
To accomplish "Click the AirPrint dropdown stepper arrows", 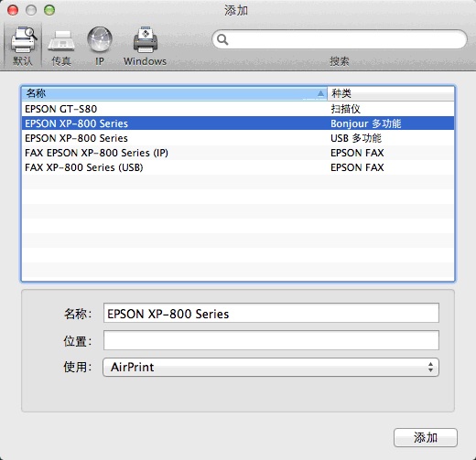I will click(430, 367).
